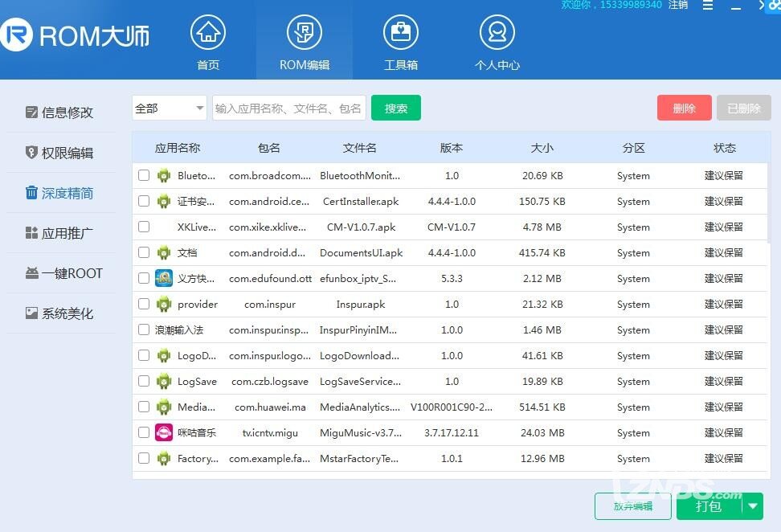Sort by 版本 column header
Image resolution: width=781 pixels, height=532 pixels.
pyautogui.click(x=452, y=148)
